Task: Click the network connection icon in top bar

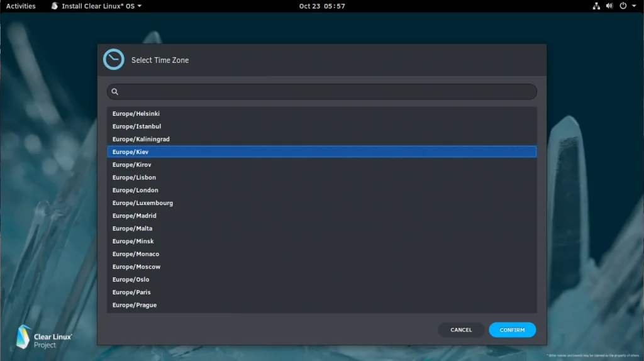Action: [x=596, y=6]
